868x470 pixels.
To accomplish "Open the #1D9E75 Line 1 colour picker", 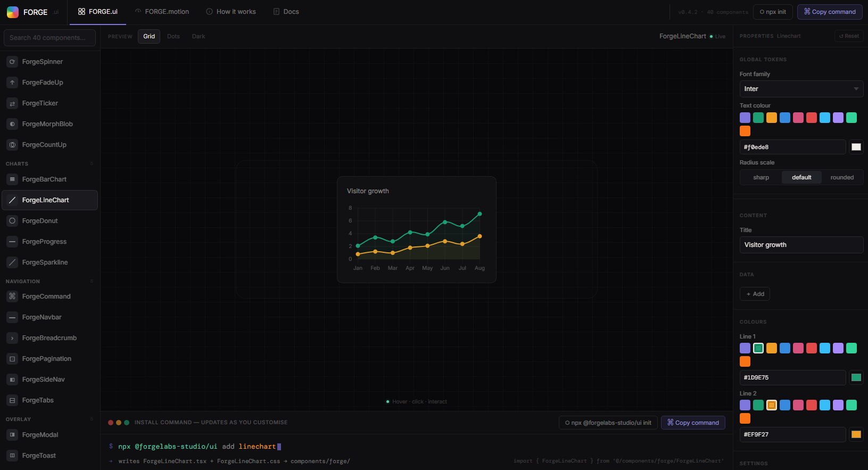I will click(856, 377).
